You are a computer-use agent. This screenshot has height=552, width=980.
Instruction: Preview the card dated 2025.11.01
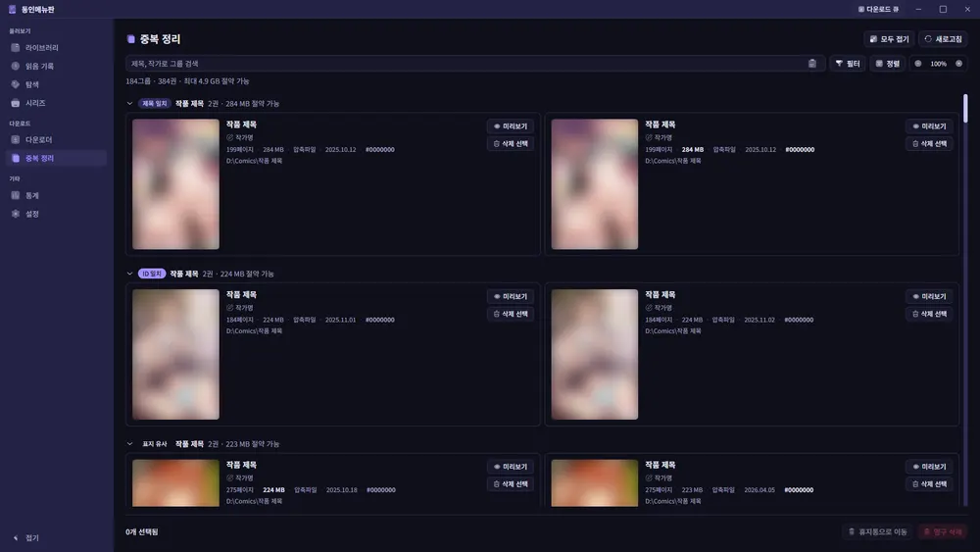pyautogui.click(x=510, y=296)
